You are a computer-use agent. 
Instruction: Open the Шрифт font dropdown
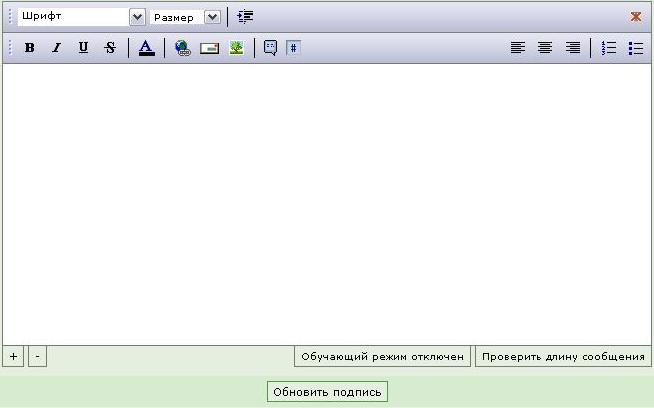click(x=137, y=17)
